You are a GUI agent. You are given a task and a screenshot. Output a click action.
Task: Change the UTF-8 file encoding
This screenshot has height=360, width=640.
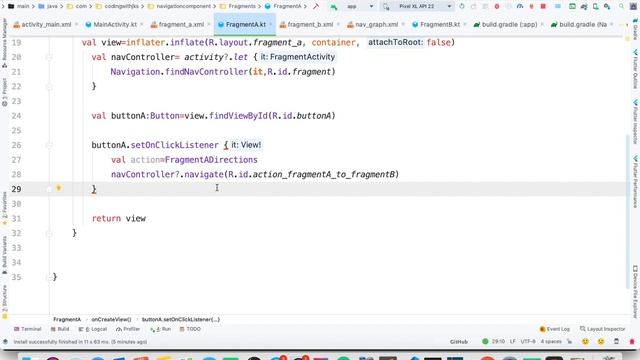point(528,342)
